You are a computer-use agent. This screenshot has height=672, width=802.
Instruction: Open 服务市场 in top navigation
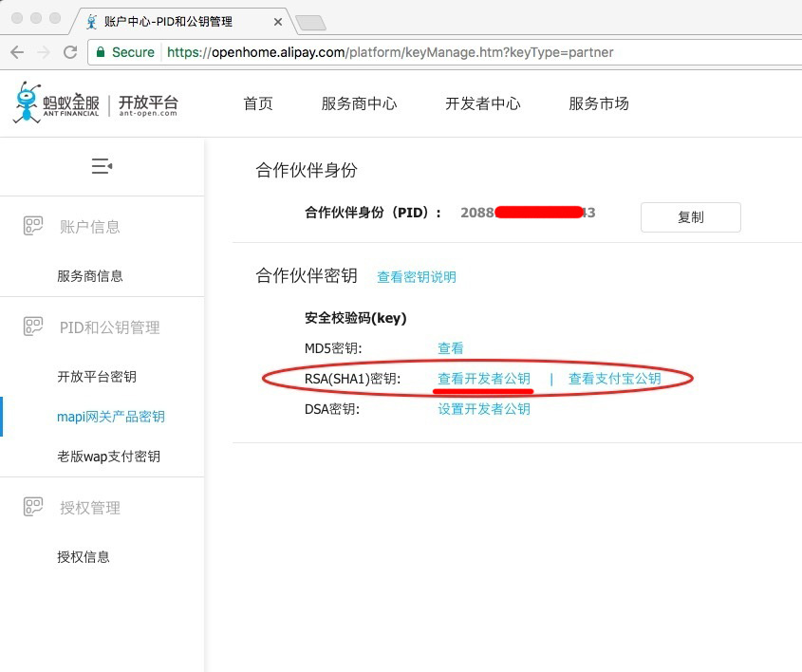pos(598,104)
